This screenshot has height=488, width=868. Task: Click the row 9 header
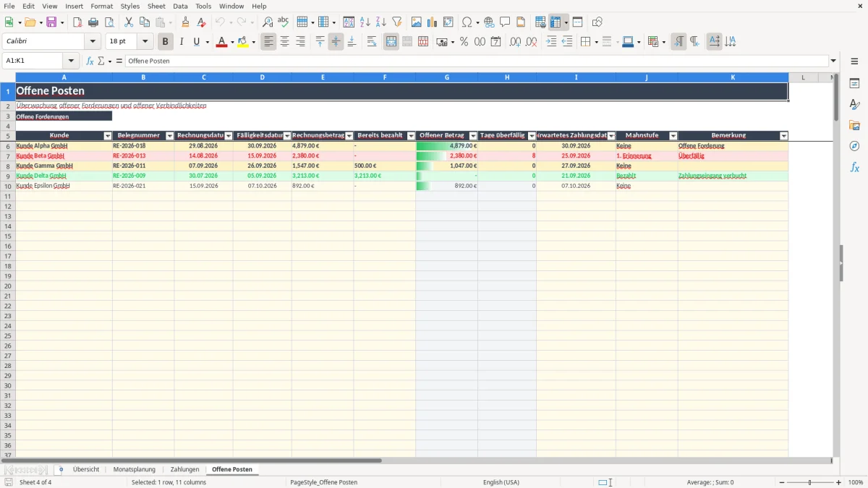[8, 176]
